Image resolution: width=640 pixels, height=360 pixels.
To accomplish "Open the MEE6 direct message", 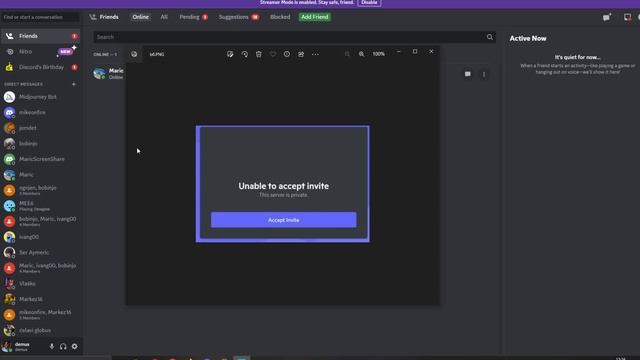I will [40, 206].
